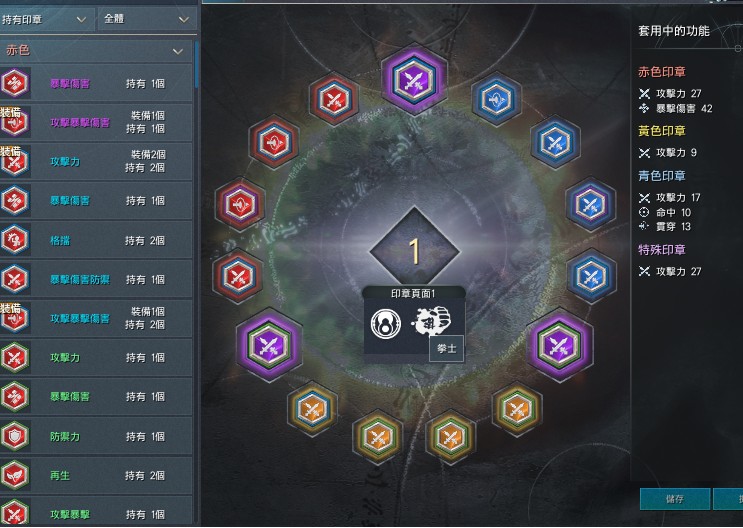Viewport: 743px width, 528px height.
Task: Select the 格擋 seal in the list
Action: click(96, 240)
